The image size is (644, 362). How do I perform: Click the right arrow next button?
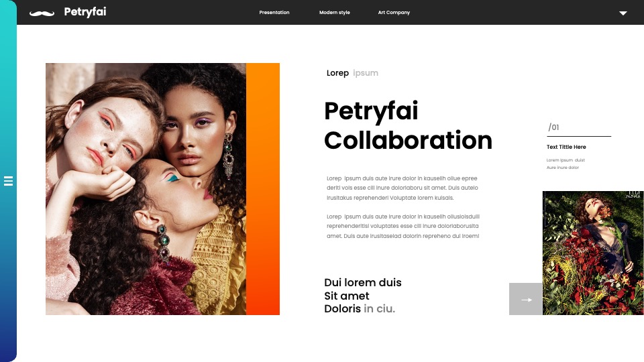pyautogui.click(x=526, y=299)
